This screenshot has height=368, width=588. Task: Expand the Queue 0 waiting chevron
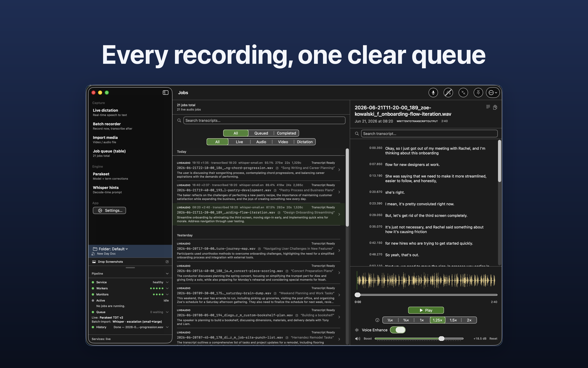pos(167,312)
